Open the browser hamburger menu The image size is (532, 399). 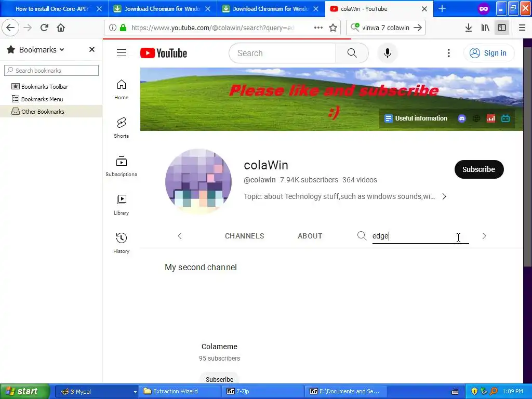(522, 28)
